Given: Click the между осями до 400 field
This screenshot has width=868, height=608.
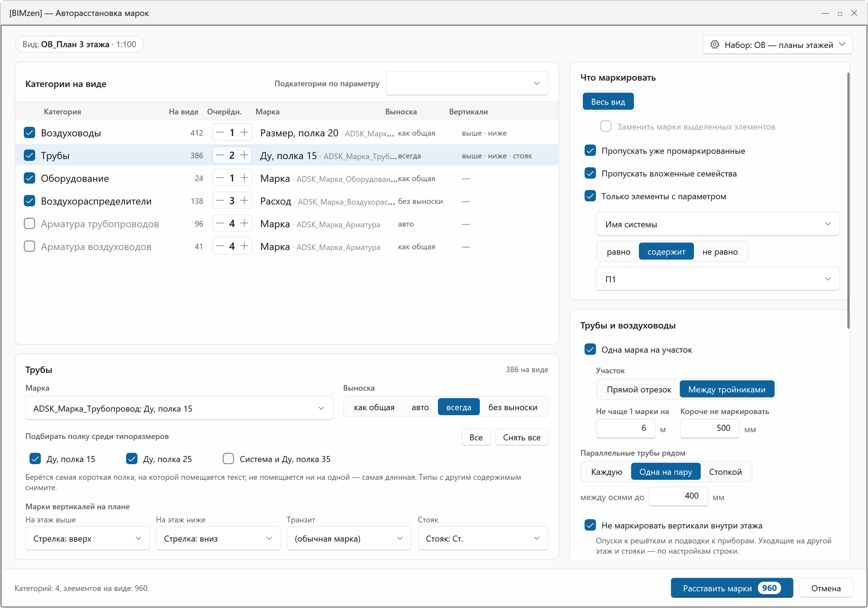Looking at the screenshot, I should click(678, 496).
